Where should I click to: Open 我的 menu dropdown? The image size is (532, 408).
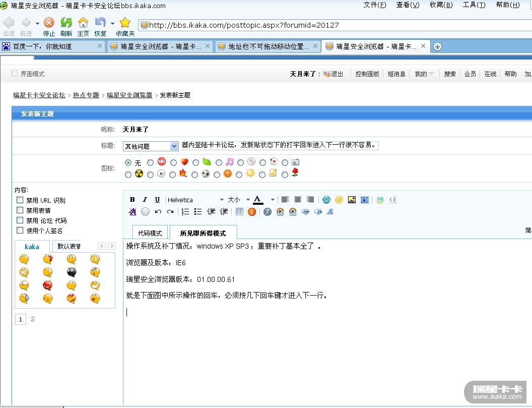(x=424, y=74)
